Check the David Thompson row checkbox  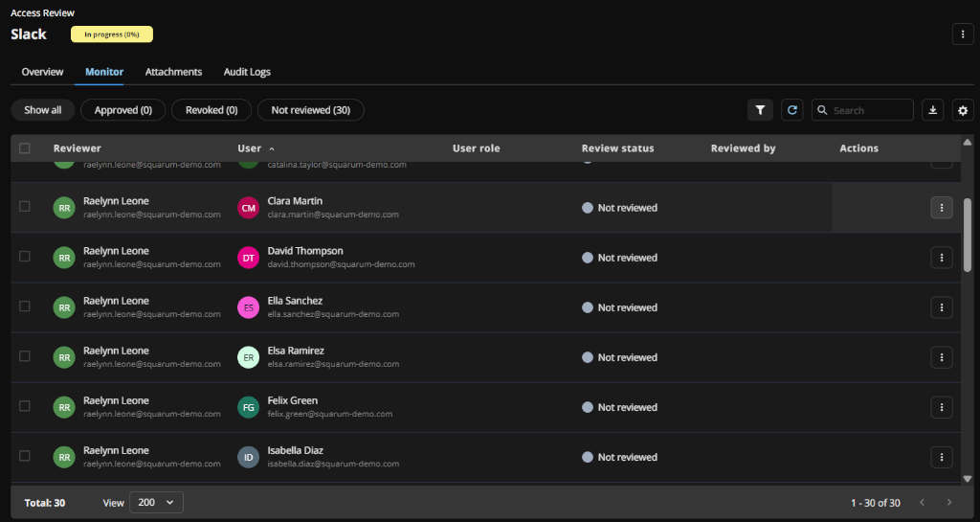24,257
